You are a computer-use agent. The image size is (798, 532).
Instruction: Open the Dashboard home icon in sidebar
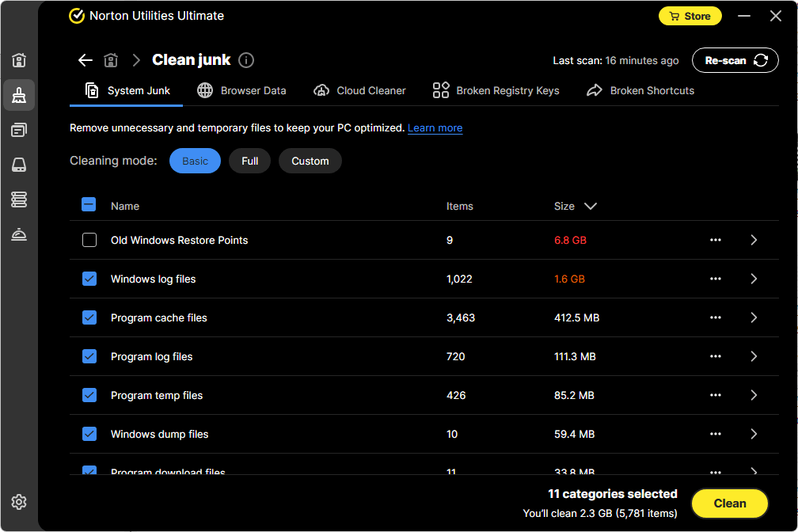pyautogui.click(x=19, y=60)
